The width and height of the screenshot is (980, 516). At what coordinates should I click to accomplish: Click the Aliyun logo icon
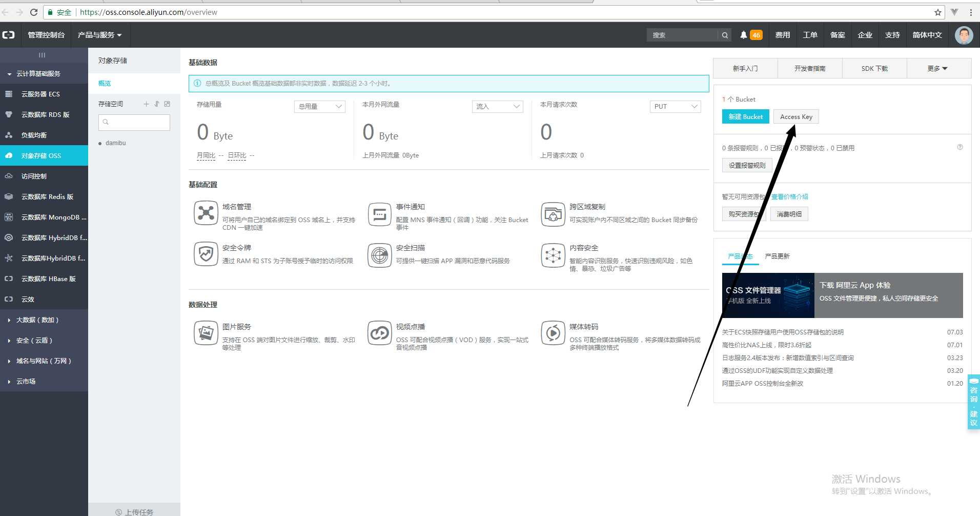click(9, 35)
